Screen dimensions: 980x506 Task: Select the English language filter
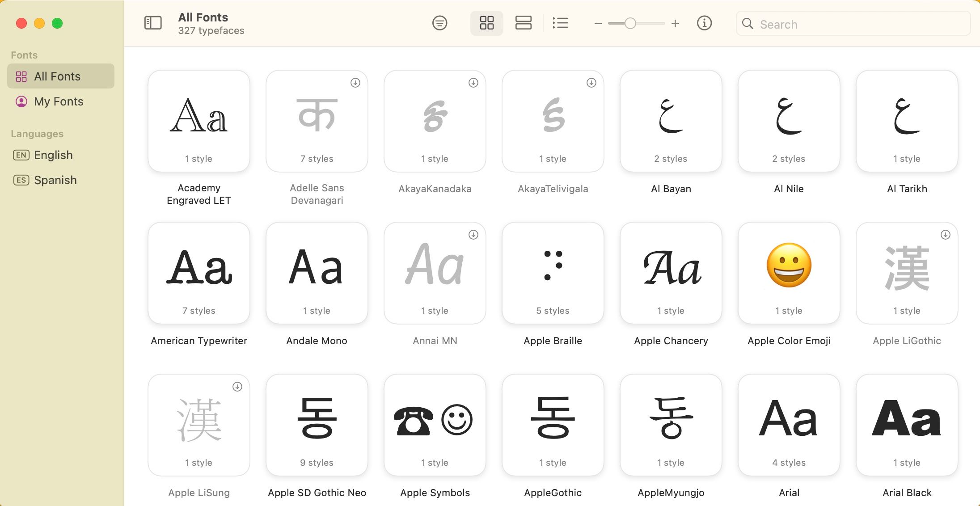click(53, 155)
